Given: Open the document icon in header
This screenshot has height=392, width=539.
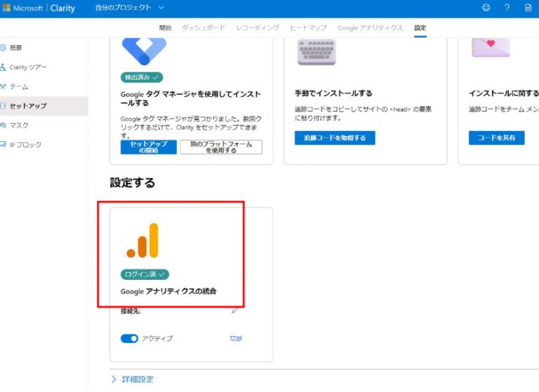Looking at the screenshot, I should click(528, 8).
